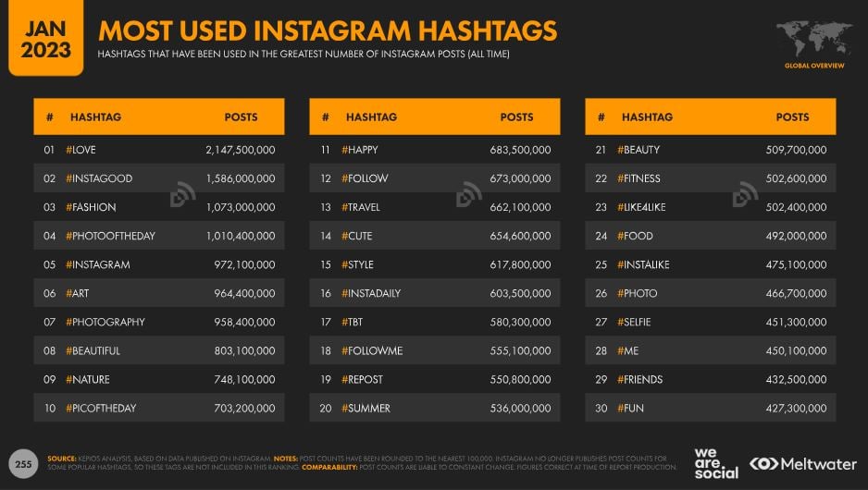Open the Meltwater logo
This screenshot has height=490, width=868.
(x=802, y=464)
